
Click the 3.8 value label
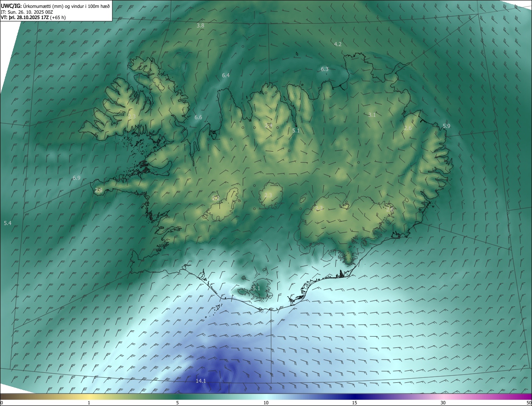pyautogui.click(x=200, y=26)
